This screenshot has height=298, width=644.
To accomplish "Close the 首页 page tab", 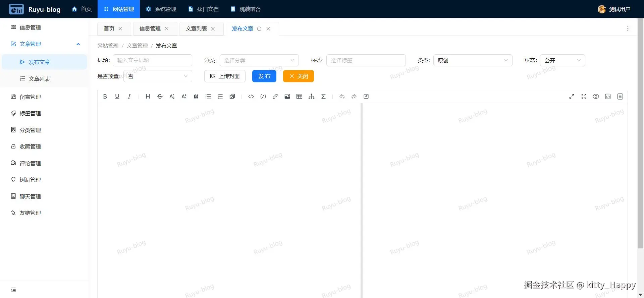I will 120,29.
